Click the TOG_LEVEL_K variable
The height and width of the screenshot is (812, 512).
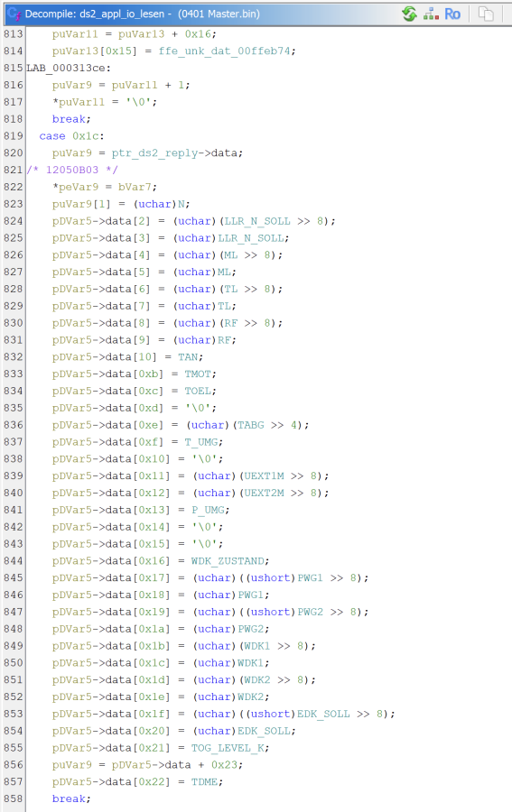(227, 748)
